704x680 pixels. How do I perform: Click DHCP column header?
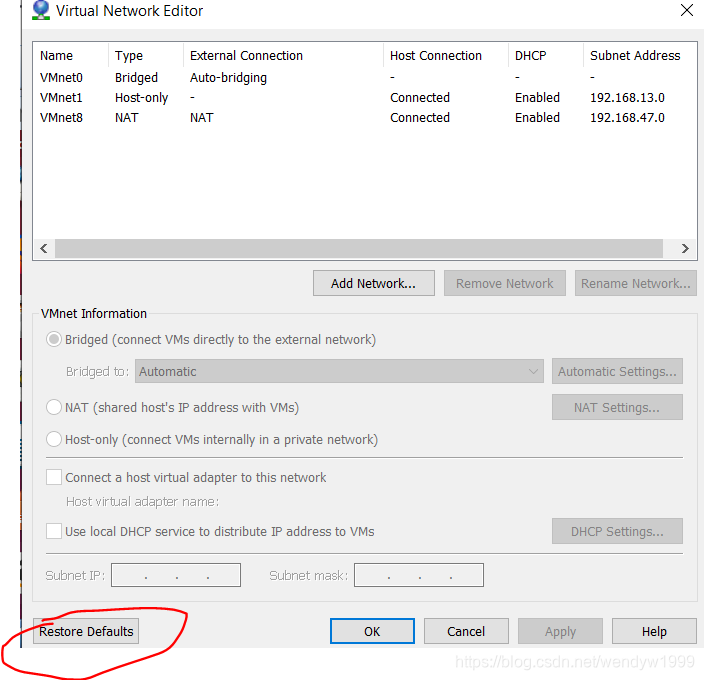tap(546, 55)
